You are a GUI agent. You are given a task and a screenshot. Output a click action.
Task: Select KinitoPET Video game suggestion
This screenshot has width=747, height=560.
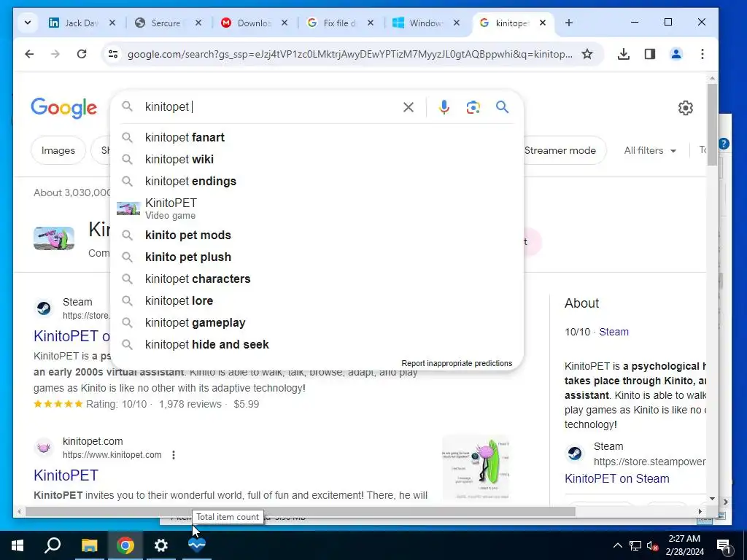tap(317, 209)
